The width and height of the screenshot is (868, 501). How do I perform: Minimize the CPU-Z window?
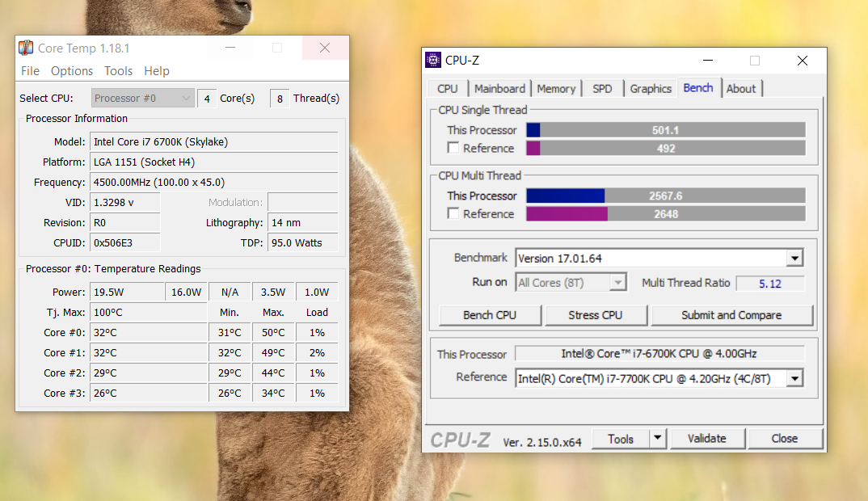click(707, 61)
